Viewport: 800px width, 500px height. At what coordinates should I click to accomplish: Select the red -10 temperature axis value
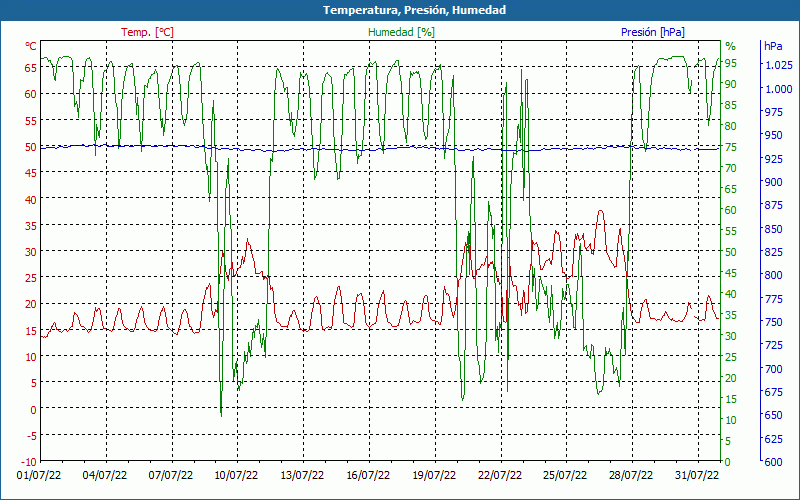(x=30, y=462)
